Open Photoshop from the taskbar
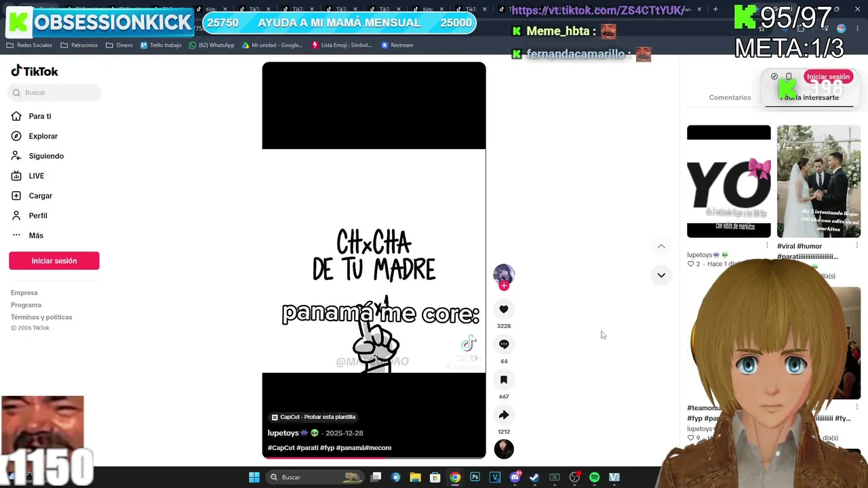 click(475, 477)
